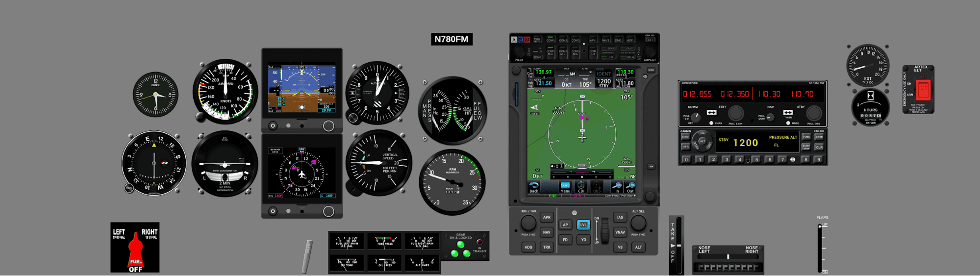Image resolution: width=980 pixels, height=276 pixels.
Task: Click the ALT SEL autopilot knob
Action: pyautogui.click(x=638, y=223)
